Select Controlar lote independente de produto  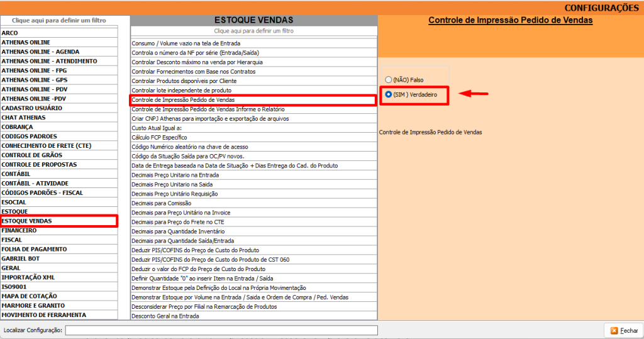254,91
